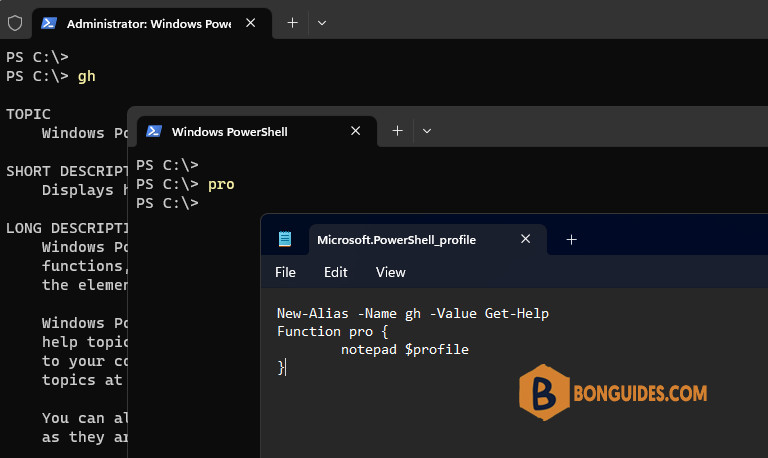This screenshot has width=768, height=458.
Task: Click the 'notepad $profile' line in Notepad
Action: point(405,350)
